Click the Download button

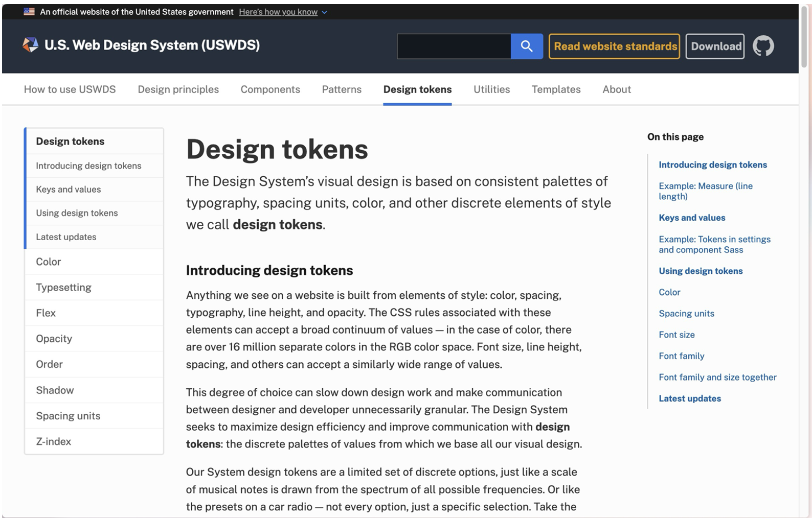tap(715, 46)
